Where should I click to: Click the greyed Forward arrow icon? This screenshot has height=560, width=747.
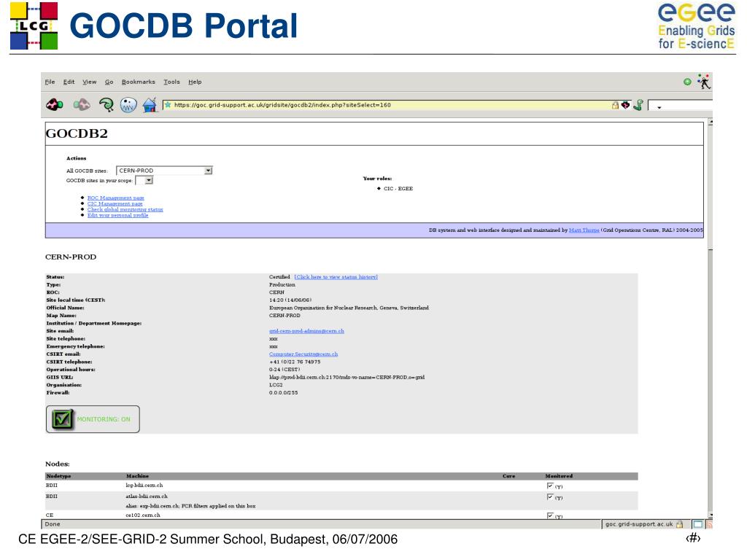tap(82, 104)
